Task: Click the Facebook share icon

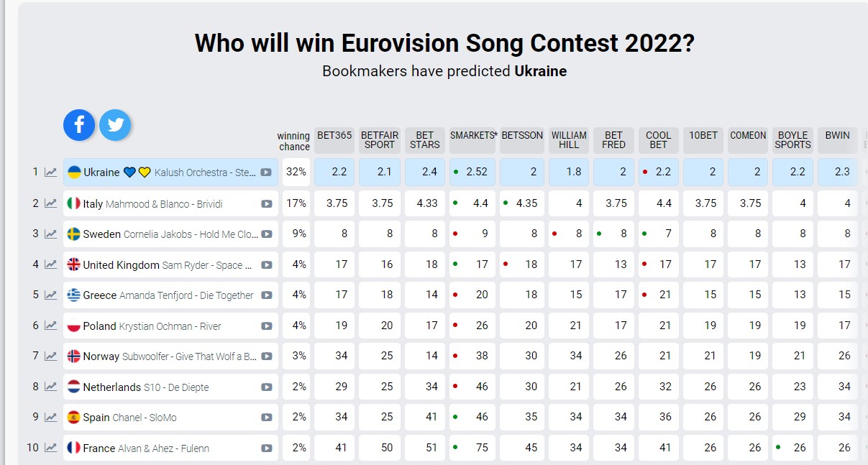Action: point(79,125)
